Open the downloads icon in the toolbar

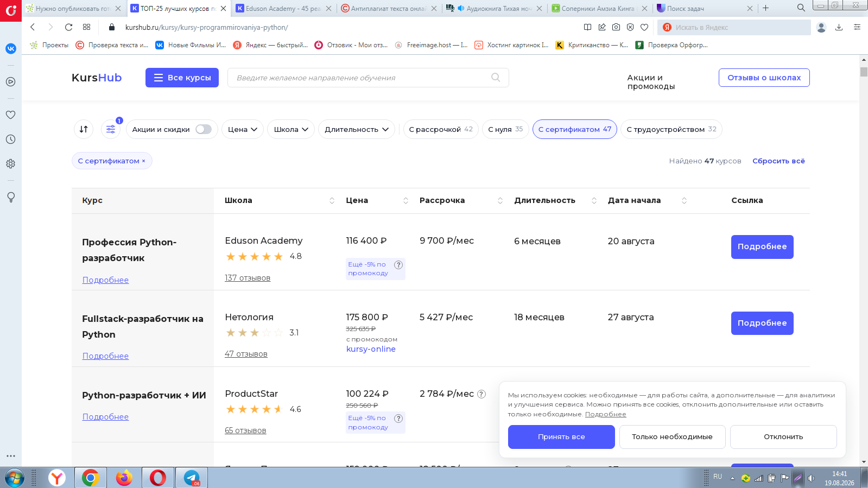point(839,27)
